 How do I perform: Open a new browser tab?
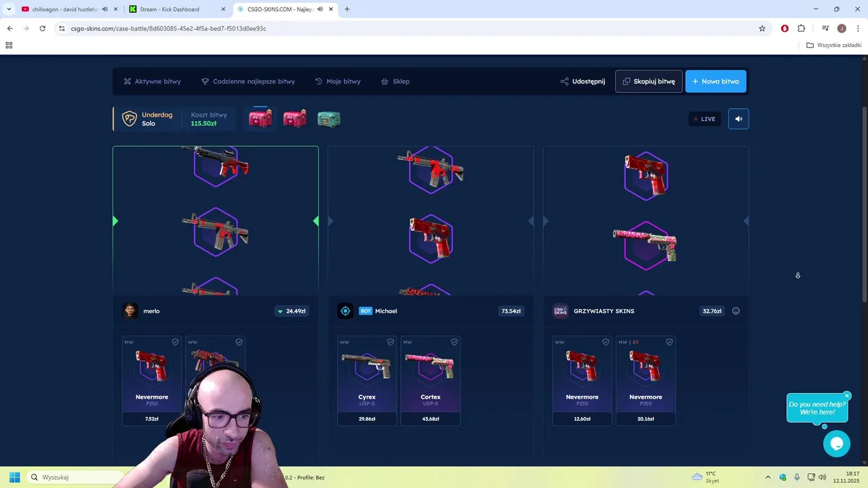[347, 9]
